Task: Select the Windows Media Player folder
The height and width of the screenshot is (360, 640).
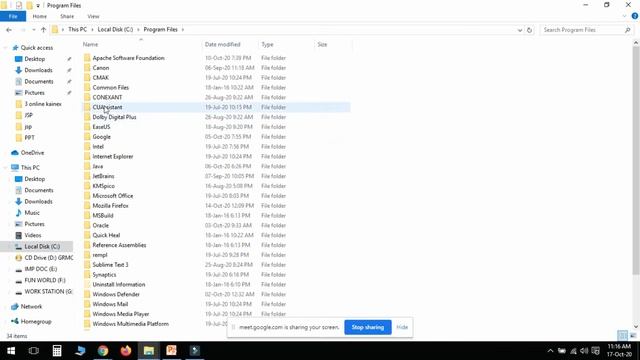Action: coord(120,314)
